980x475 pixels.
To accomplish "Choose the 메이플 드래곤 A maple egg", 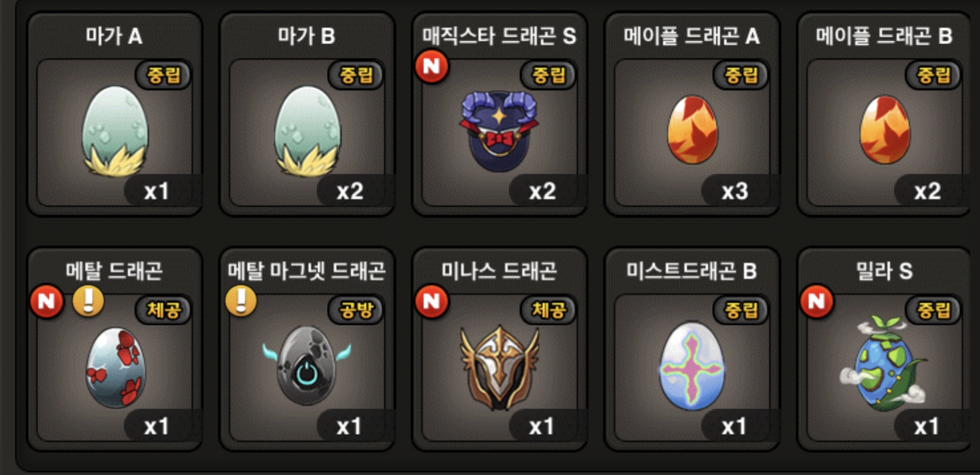I will click(692, 129).
